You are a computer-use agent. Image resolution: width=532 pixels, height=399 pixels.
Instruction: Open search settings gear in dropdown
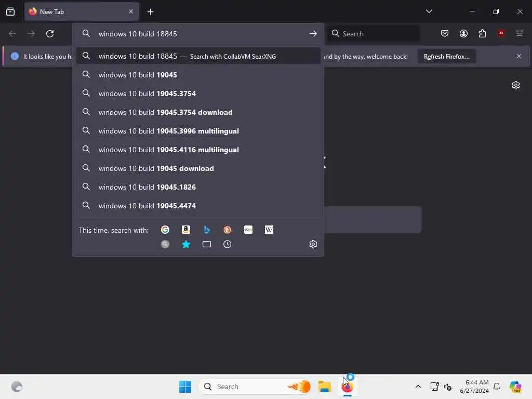pos(313,244)
